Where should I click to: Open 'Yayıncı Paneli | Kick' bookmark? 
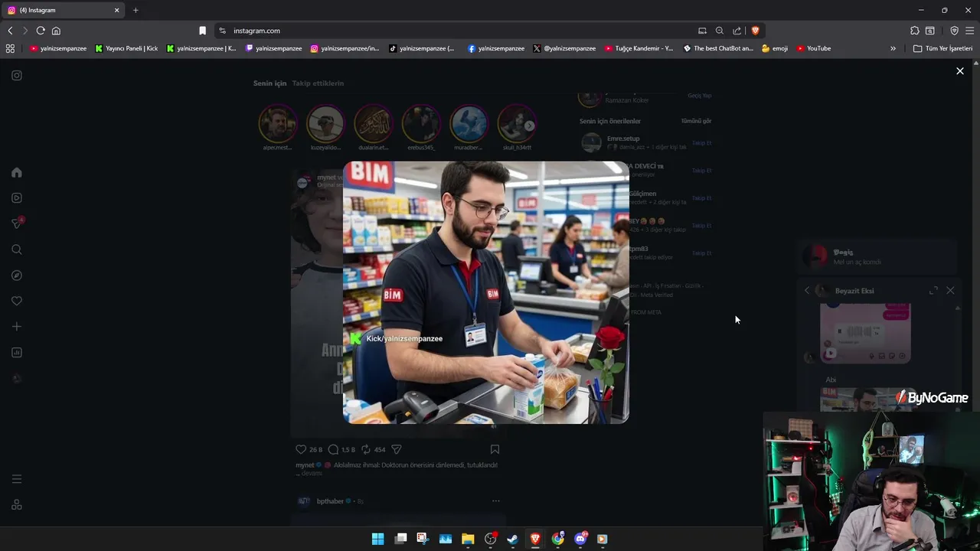[126, 48]
